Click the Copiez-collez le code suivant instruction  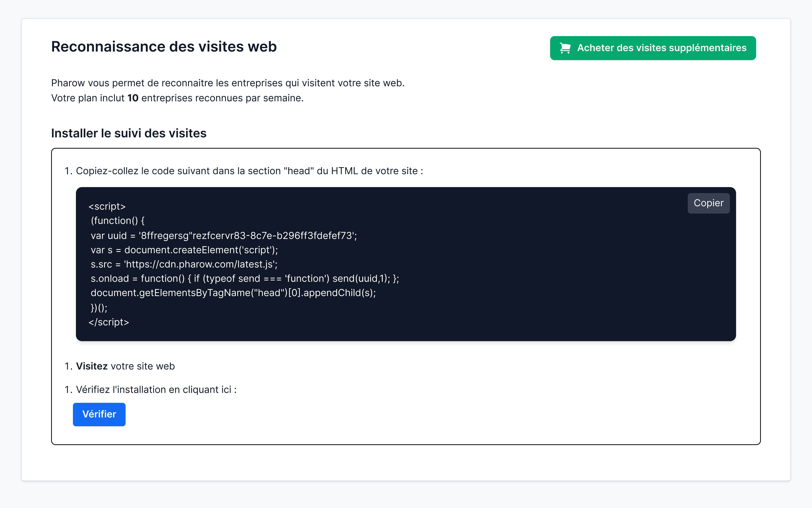249,171
